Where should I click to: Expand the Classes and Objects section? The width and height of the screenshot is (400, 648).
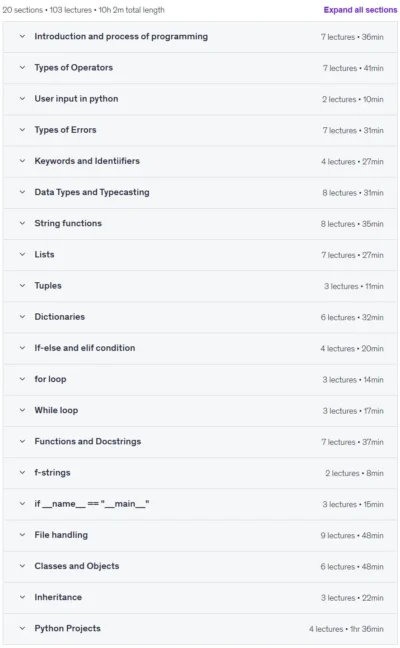[200, 567]
